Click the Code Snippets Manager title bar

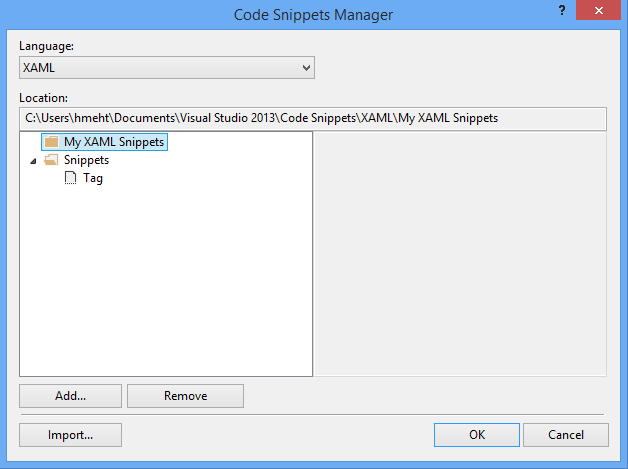(313, 15)
